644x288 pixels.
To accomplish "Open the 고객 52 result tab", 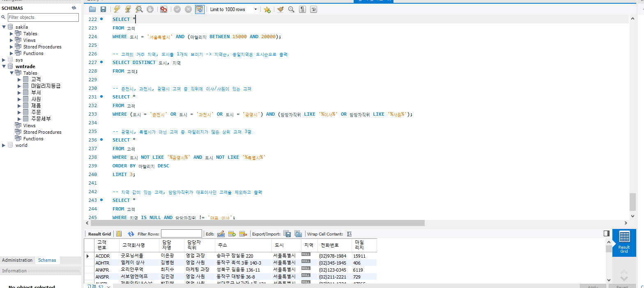I will 95,286.
